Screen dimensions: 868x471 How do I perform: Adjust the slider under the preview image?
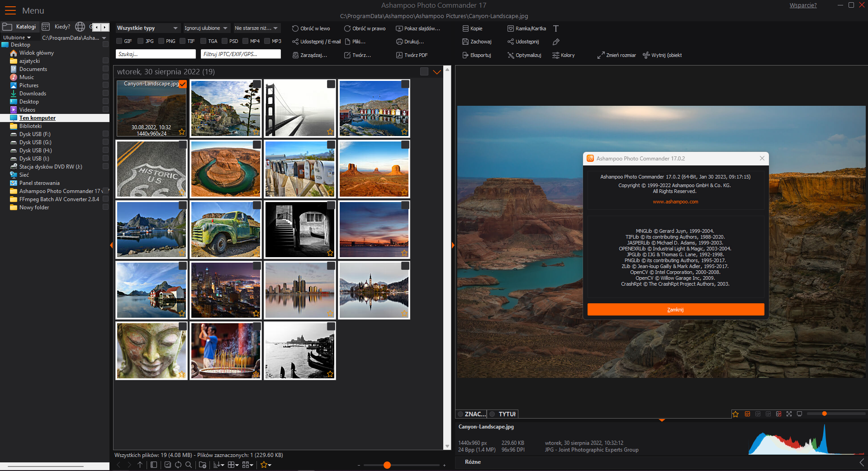coord(825,414)
